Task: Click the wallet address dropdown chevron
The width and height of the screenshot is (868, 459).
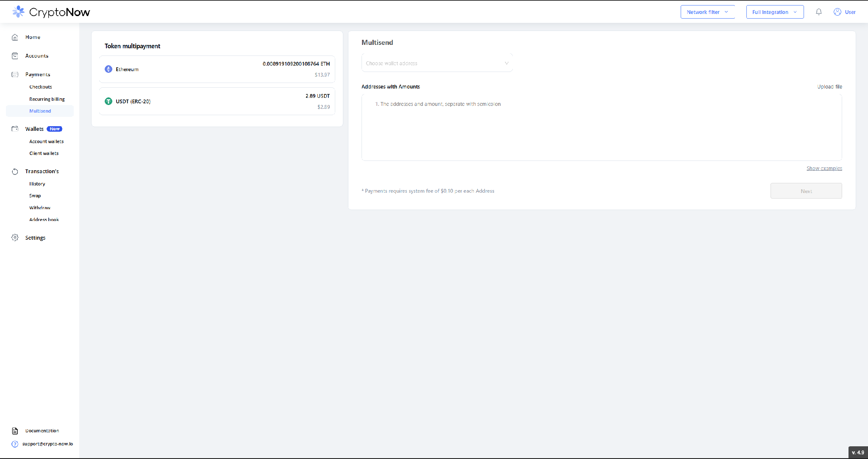Action: click(x=506, y=63)
